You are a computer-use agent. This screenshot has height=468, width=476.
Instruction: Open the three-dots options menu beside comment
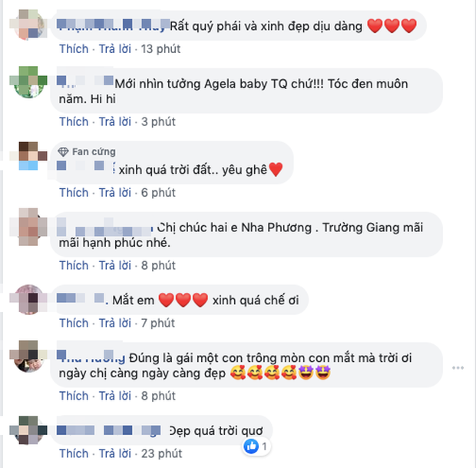(x=458, y=367)
